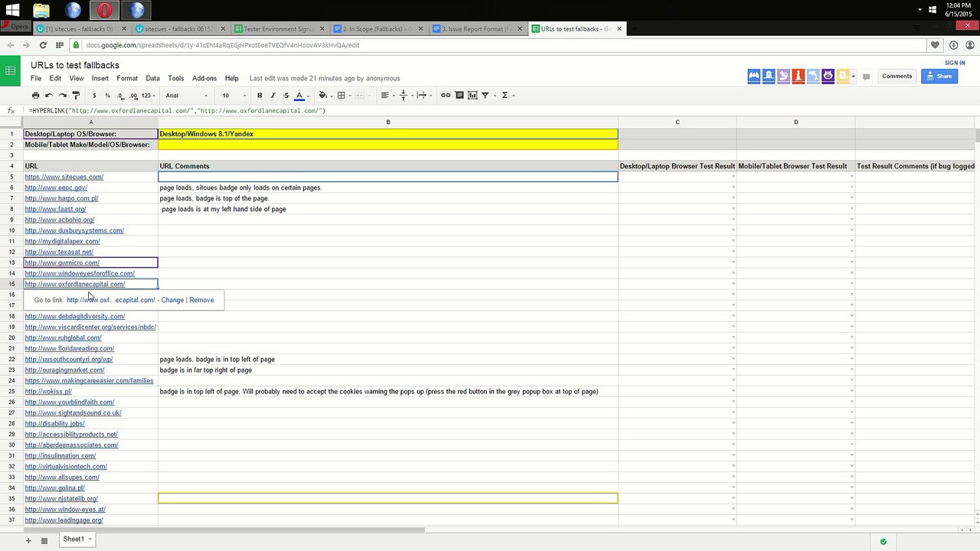Open Desktop Test Result dropdown for eeoc.gov row
This screenshot has height=551, width=980.
point(733,187)
